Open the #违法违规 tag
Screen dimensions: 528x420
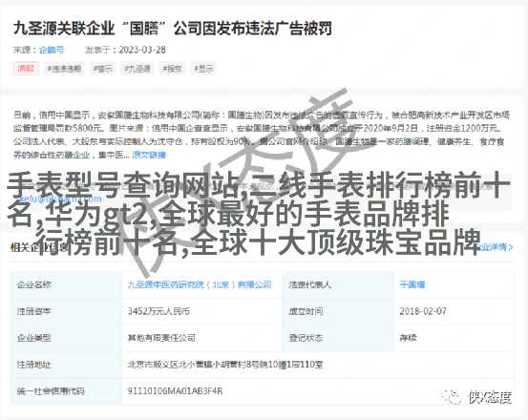[x=64, y=69]
